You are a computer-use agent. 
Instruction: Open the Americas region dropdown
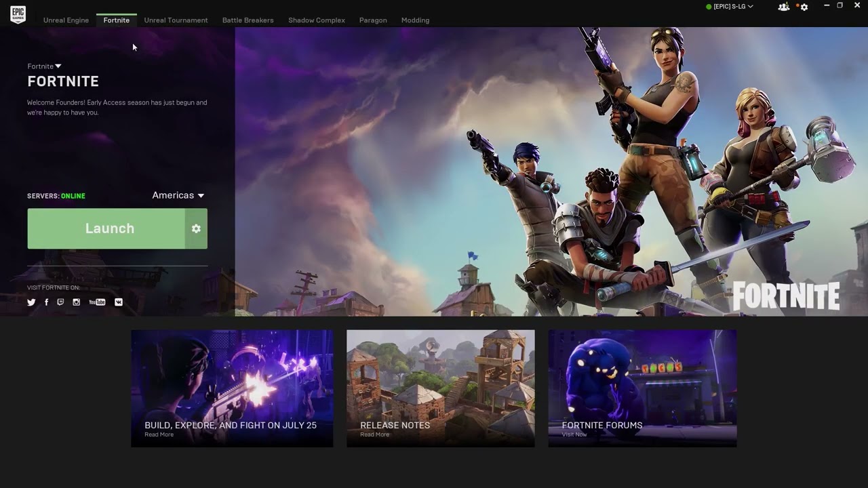pos(178,195)
